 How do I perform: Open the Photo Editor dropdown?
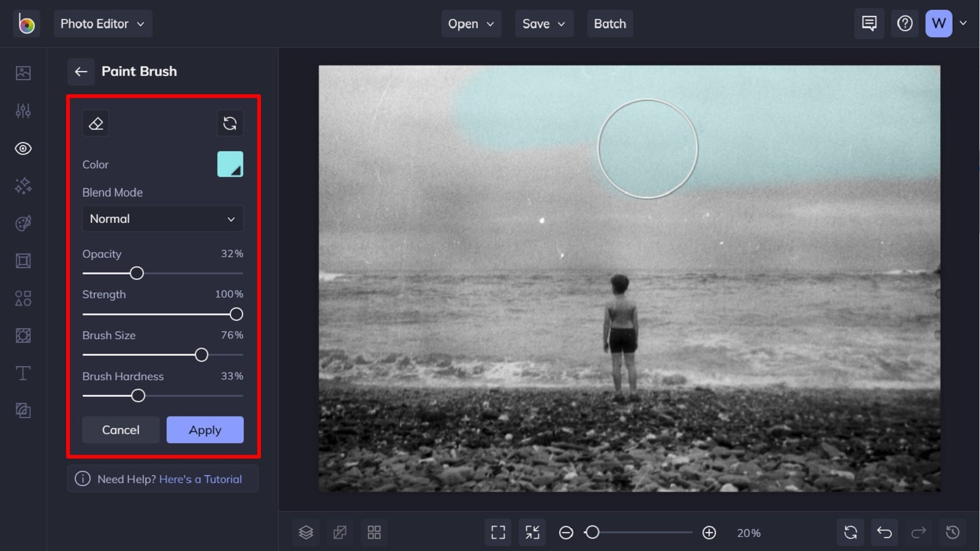click(x=102, y=23)
